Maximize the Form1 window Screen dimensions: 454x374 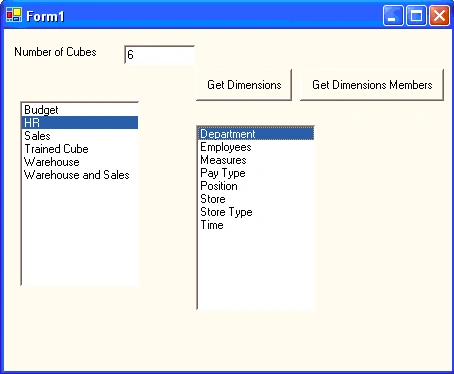pyautogui.click(x=416, y=15)
